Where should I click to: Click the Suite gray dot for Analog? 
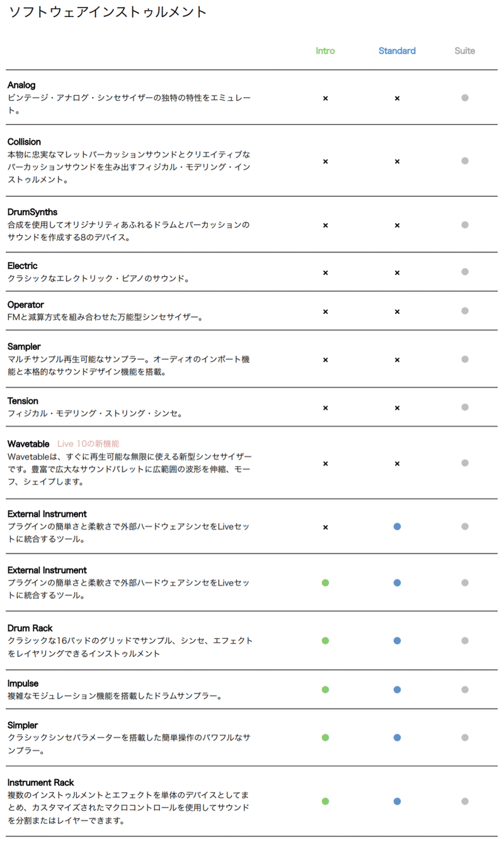pyautogui.click(x=465, y=98)
